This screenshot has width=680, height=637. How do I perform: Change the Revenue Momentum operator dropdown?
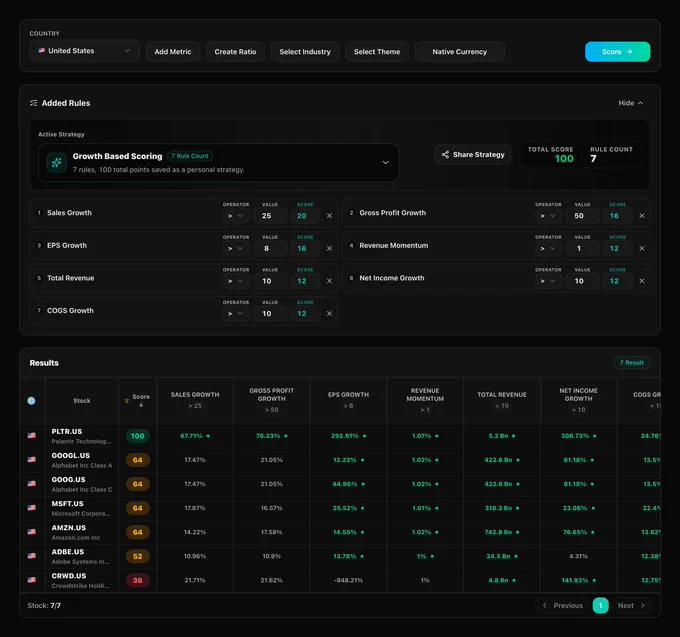point(547,248)
